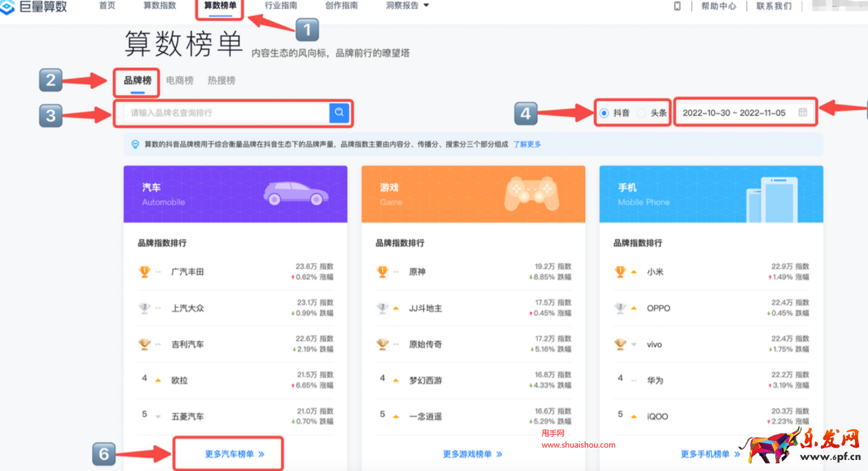Select the 算数榜单 nav tab

point(220,6)
